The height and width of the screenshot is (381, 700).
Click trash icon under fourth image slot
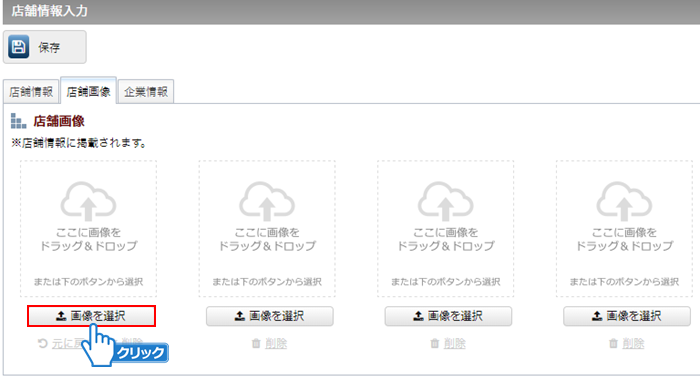613,343
